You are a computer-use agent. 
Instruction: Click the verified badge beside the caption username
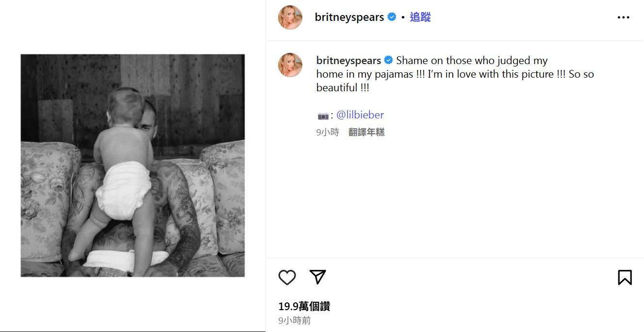388,60
